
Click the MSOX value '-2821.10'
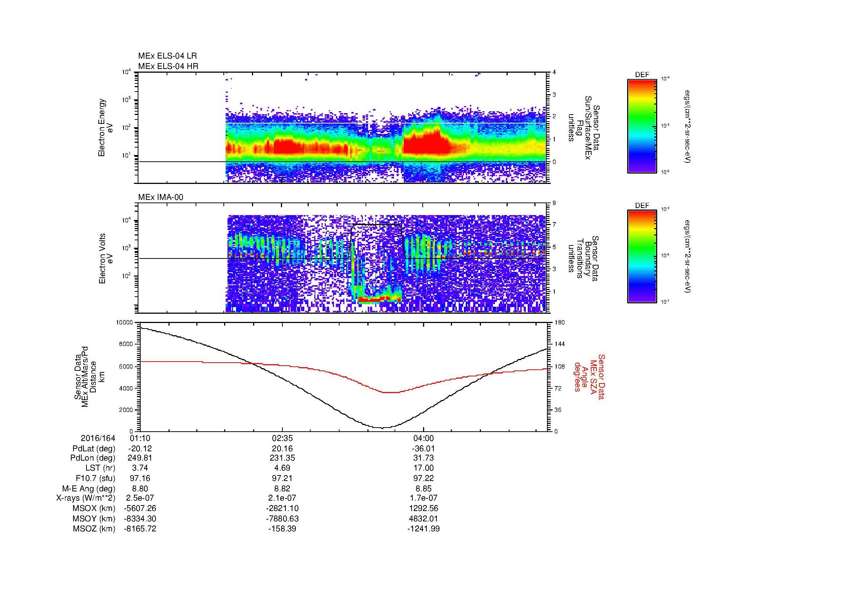(x=282, y=508)
